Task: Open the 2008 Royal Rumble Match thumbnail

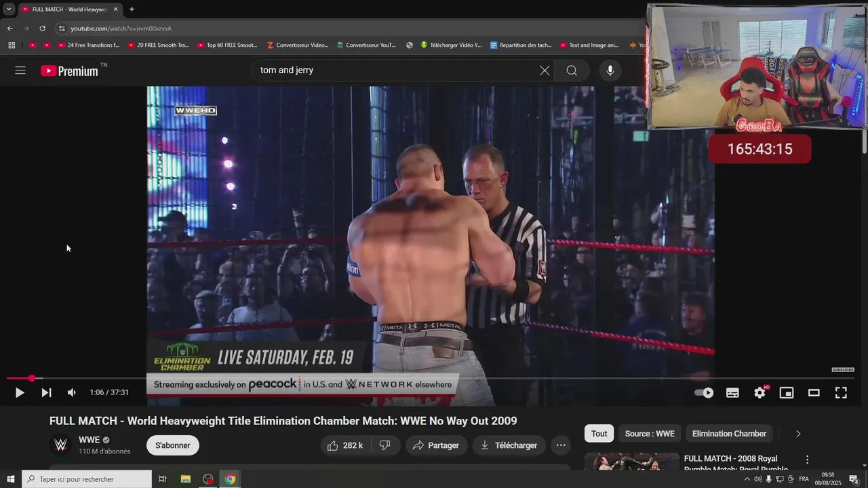Action: pyautogui.click(x=632, y=462)
